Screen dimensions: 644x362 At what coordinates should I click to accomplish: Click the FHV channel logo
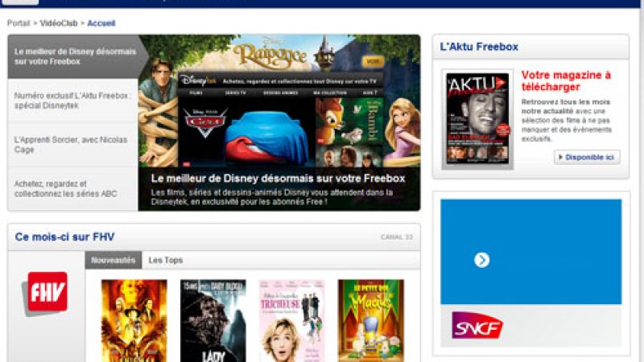[45, 294]
